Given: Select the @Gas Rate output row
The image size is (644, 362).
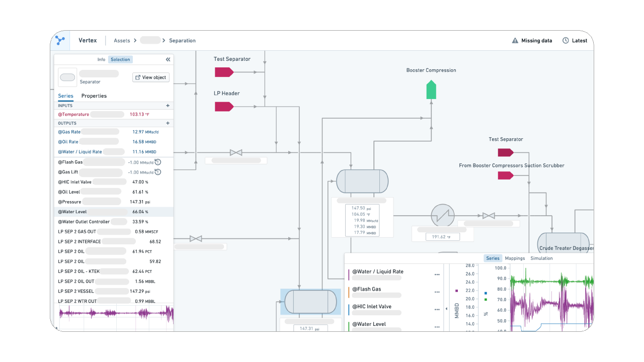Looking at the screenshot, I should 114,132.
